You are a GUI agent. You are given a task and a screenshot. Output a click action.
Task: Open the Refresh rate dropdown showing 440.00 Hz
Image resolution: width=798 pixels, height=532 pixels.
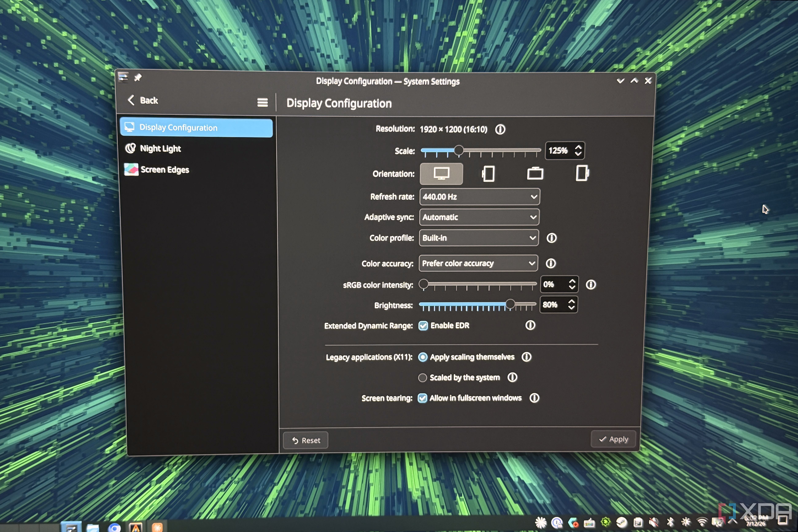479,197
